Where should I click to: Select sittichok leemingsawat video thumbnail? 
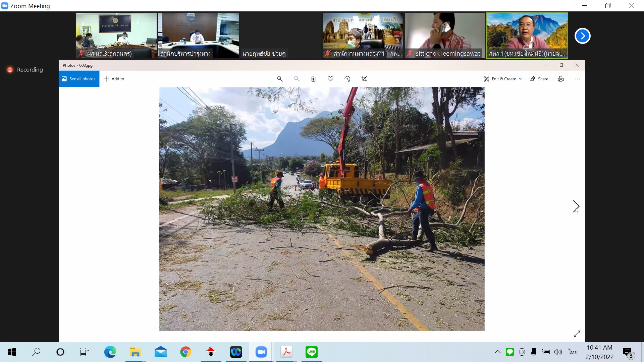pyautogui.click(x=445, y=36)
